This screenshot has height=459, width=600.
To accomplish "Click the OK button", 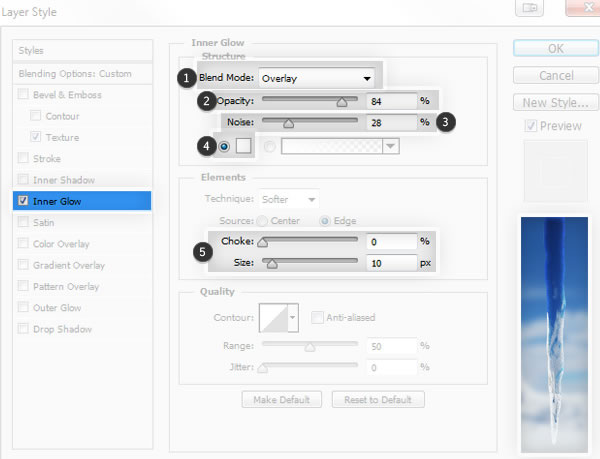I will [556, 49].
